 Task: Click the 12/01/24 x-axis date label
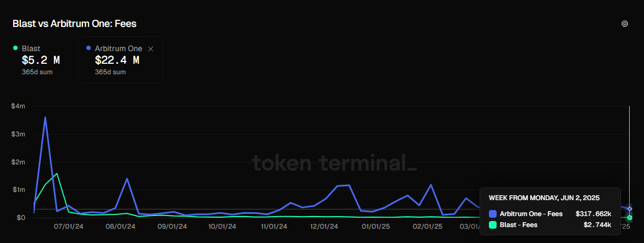point(323,225)
